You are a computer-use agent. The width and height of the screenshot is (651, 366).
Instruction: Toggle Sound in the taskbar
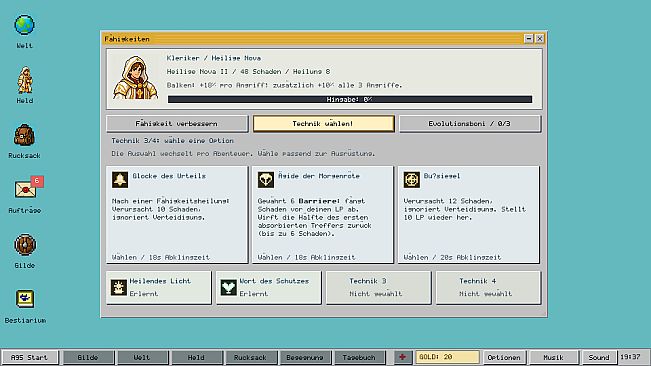599,357
